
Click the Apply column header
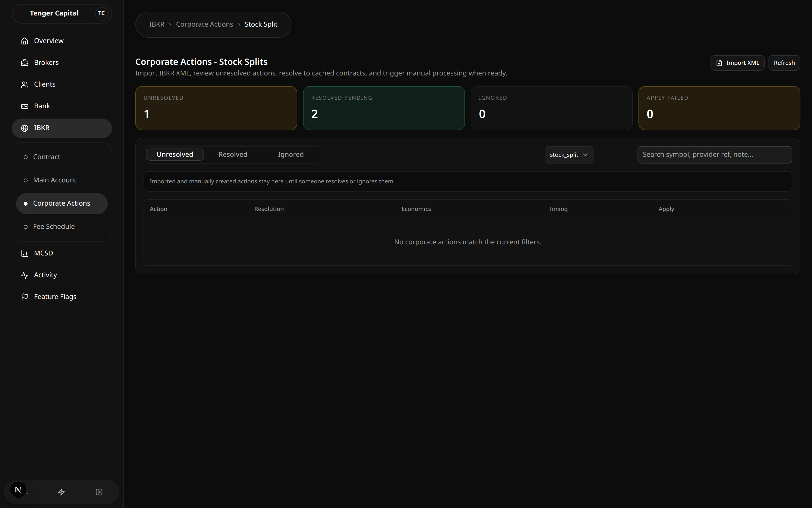tap(666, 209)
